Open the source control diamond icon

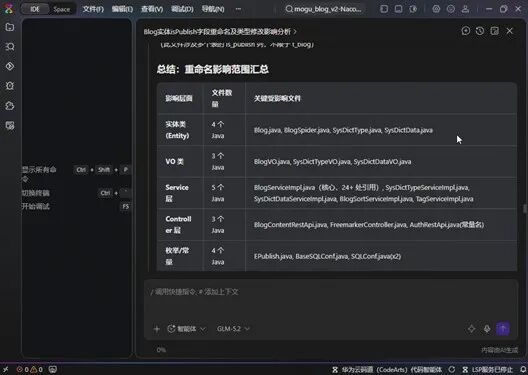(x=10, y=66)
